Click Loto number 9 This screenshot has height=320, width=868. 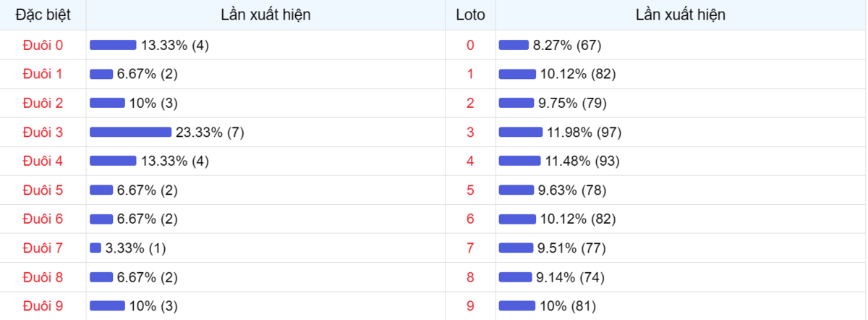coord(470,306)
